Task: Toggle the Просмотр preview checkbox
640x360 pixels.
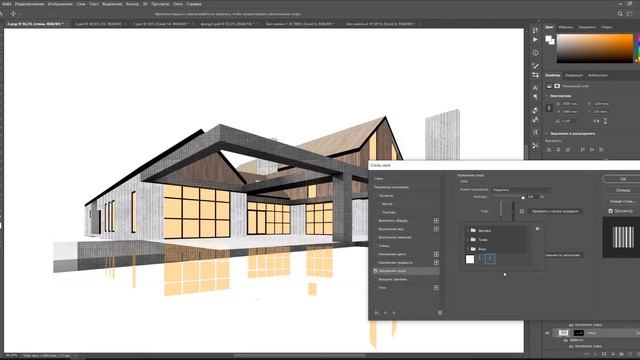Action: 611,211
